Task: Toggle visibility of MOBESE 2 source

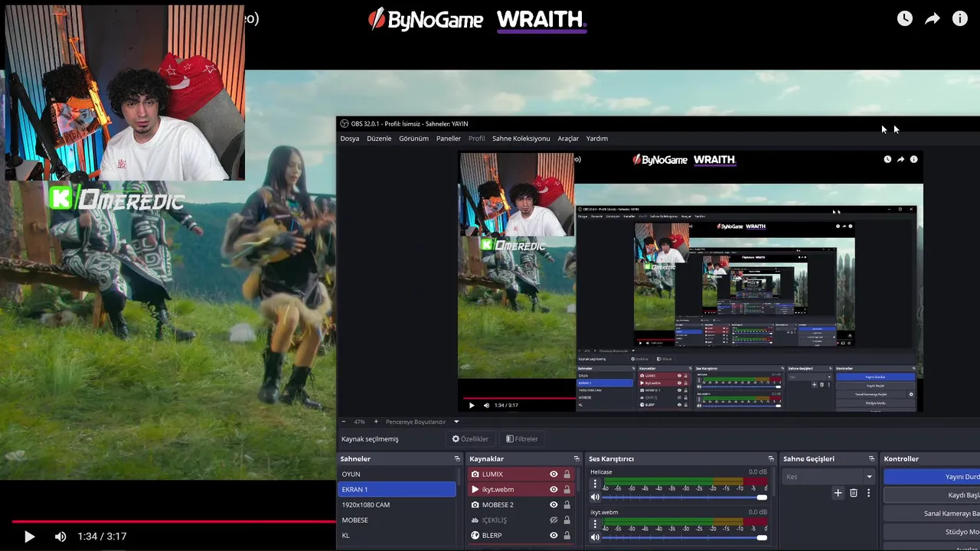Action: [554, 505]
